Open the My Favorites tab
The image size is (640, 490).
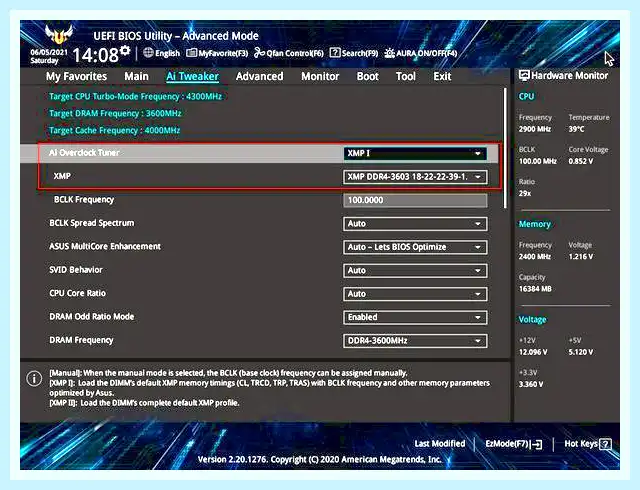tap(76, 76)
